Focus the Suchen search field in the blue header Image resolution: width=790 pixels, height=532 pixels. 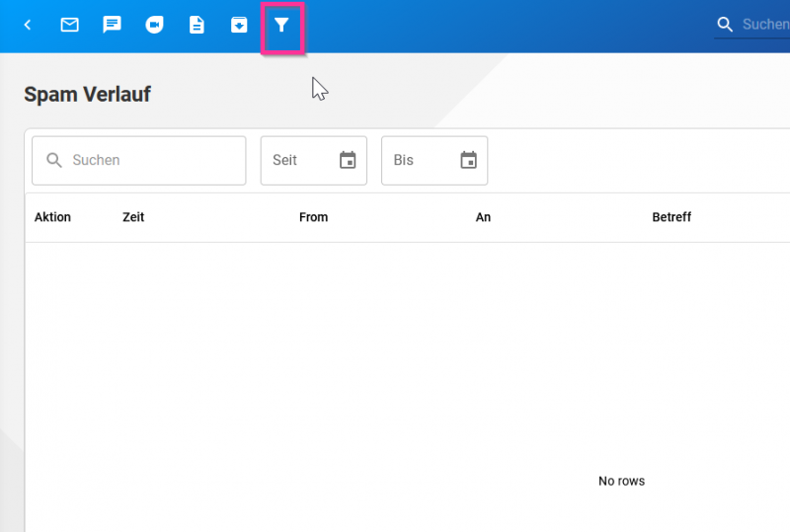[765, 25]
